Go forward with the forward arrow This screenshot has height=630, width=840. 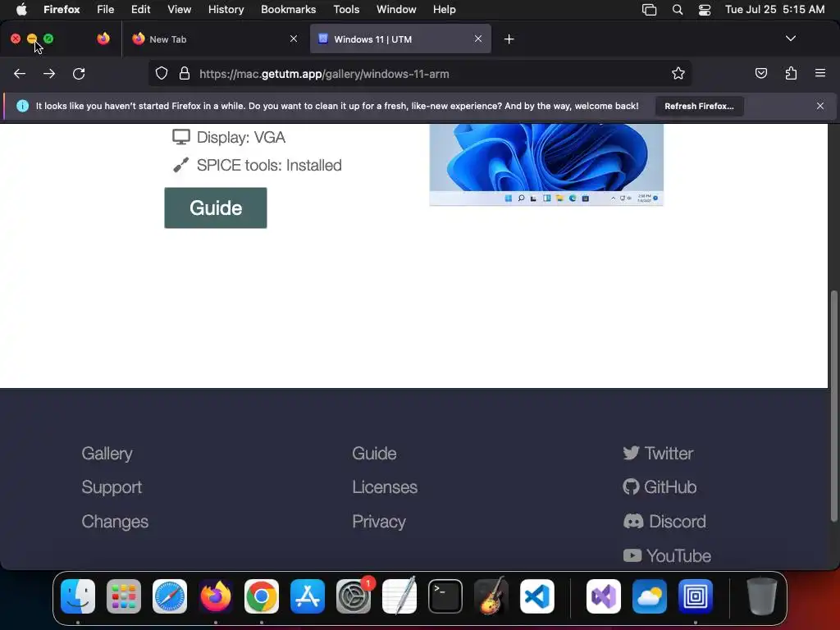pos(49,74)
